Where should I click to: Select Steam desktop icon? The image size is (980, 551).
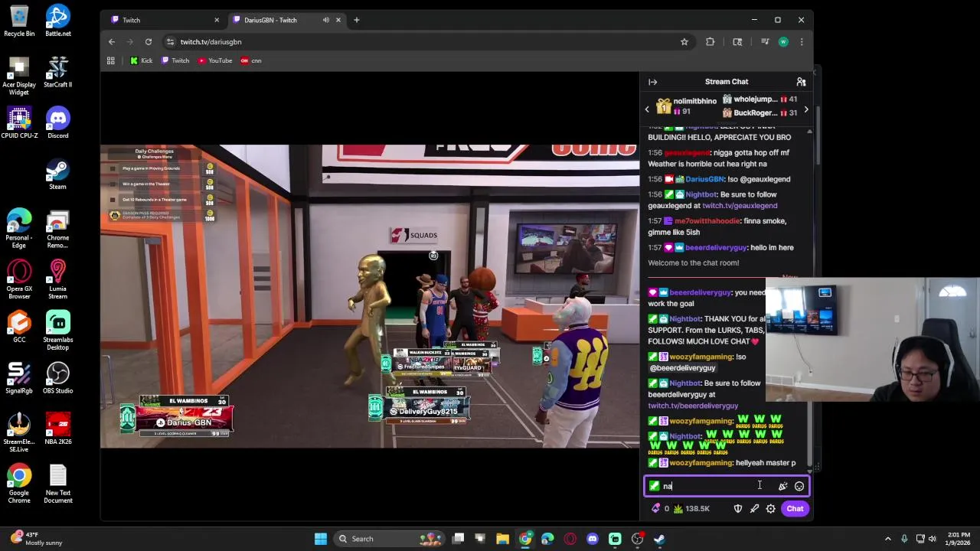point(57,174)
